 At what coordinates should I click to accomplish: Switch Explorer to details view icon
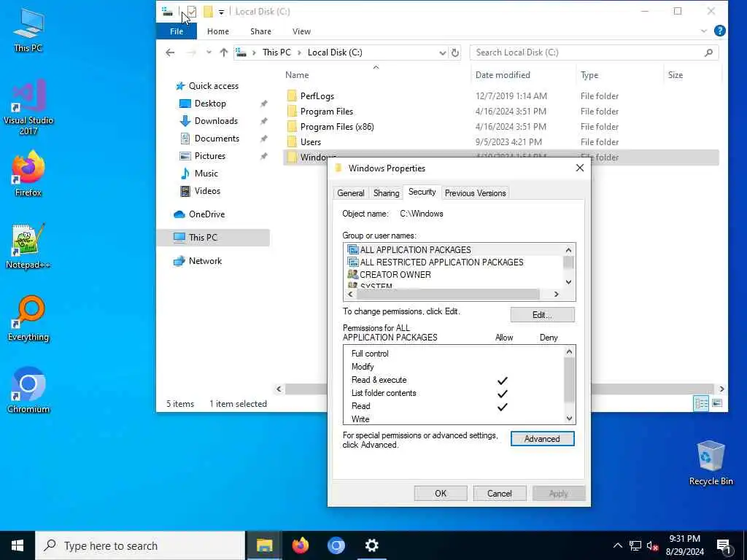701,404
